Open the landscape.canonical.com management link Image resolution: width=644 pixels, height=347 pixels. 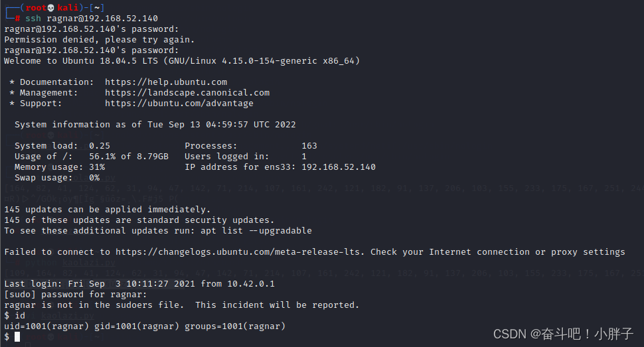[187, 93]
